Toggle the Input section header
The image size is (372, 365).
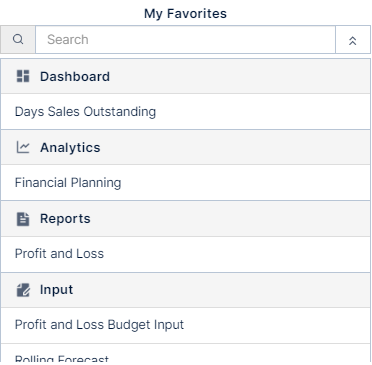tap(186, 290)
